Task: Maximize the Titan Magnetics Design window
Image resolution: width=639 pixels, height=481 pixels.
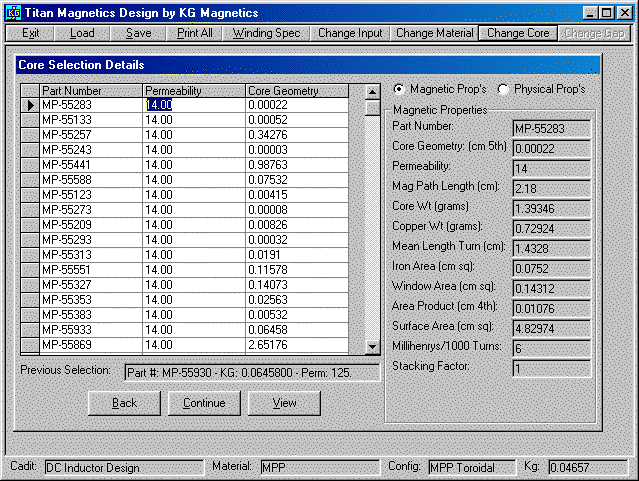Action: 607,13
